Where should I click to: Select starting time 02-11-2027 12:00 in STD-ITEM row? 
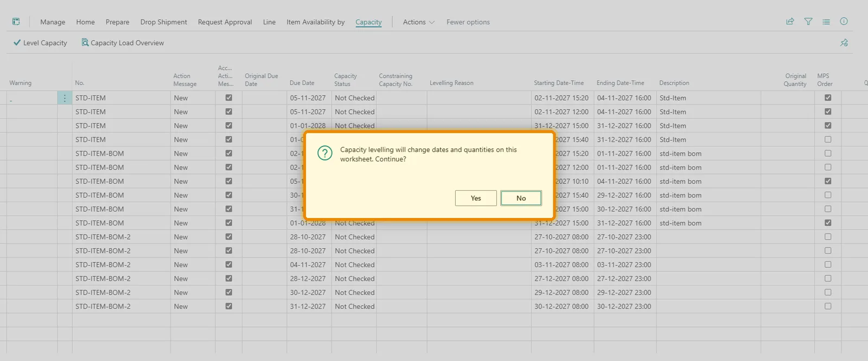561,112
